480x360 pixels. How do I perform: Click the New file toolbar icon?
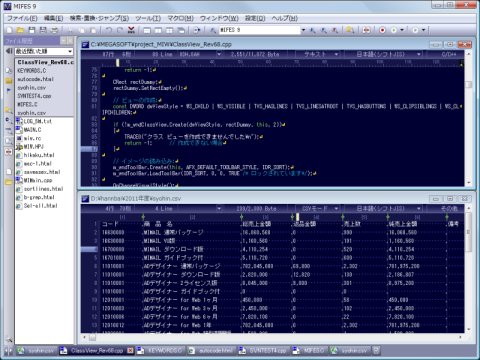coord(9,30)
